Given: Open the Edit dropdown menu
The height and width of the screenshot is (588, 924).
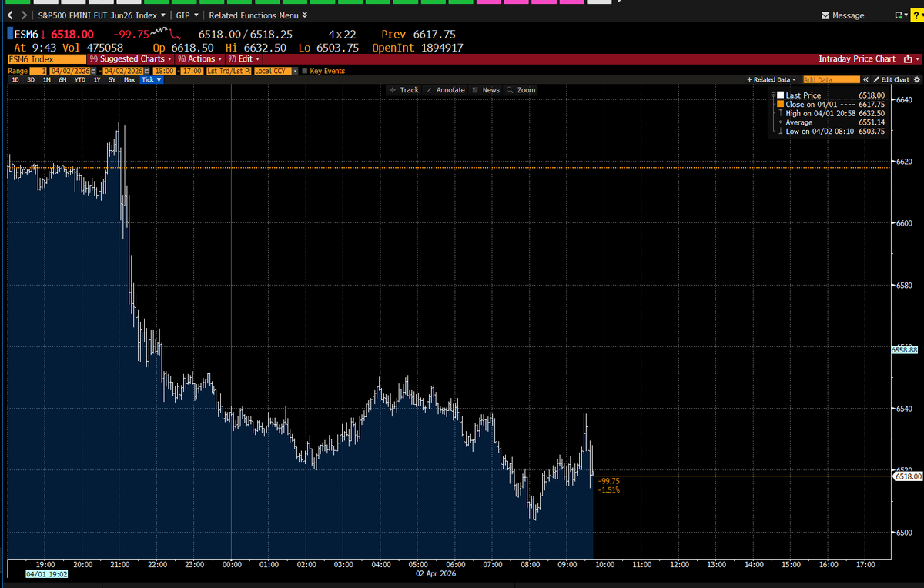Looking at the screenshot, I should pos(243,58).
